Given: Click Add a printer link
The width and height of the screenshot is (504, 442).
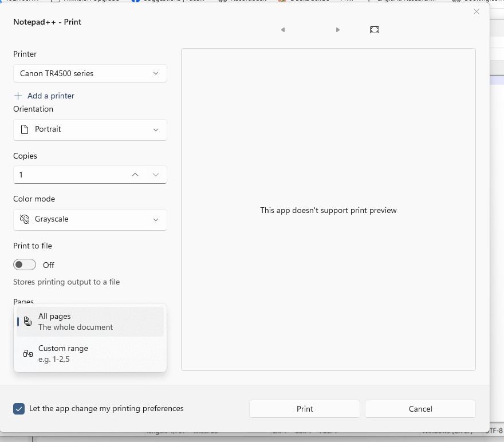Looking at the screenshot, I should pos(51,96).
